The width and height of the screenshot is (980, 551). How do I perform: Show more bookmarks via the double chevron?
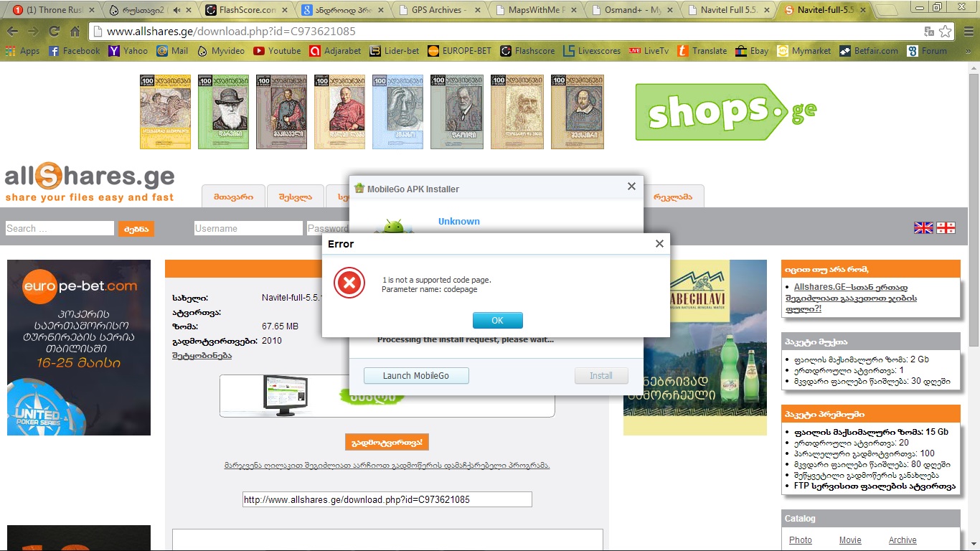click(970, 51)
